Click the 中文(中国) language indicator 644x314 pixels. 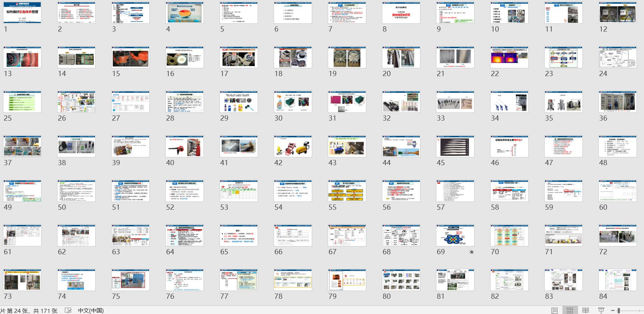tap(90, 310)
